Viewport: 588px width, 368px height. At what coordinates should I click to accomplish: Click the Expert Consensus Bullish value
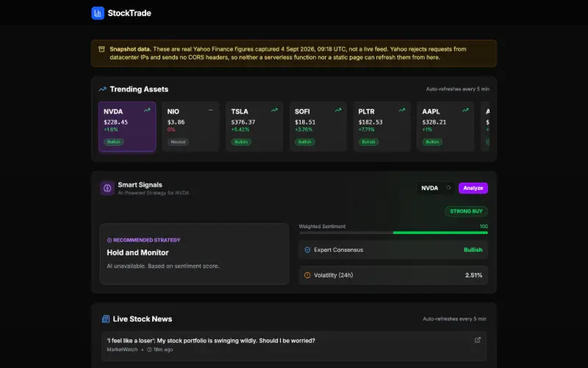[473, 250]
